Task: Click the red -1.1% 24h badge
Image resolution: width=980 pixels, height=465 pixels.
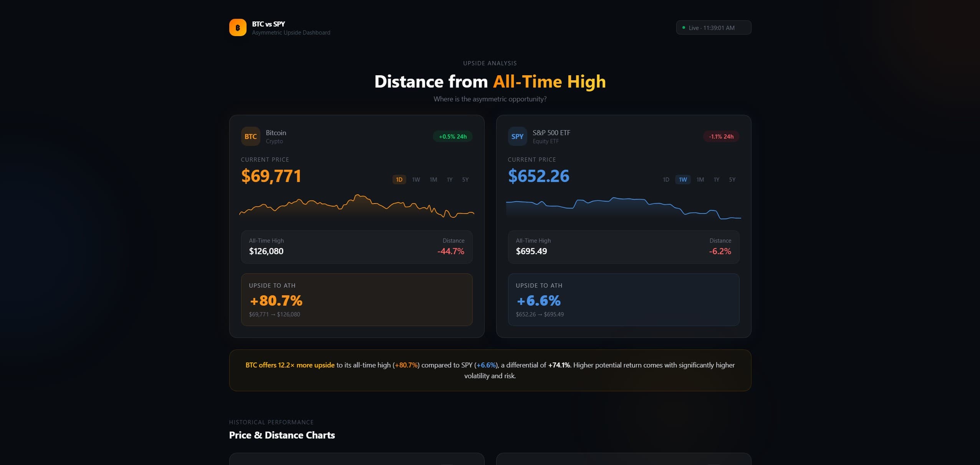Action: 721,136
